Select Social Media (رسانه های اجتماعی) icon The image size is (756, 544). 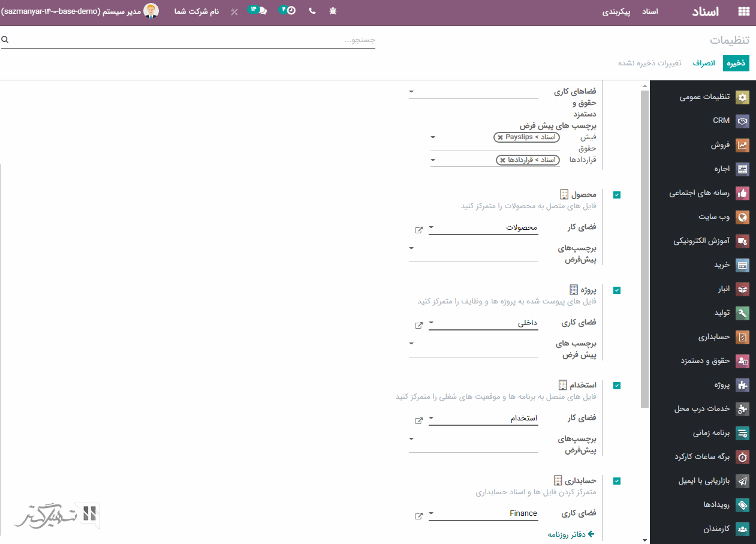point(743,193)
